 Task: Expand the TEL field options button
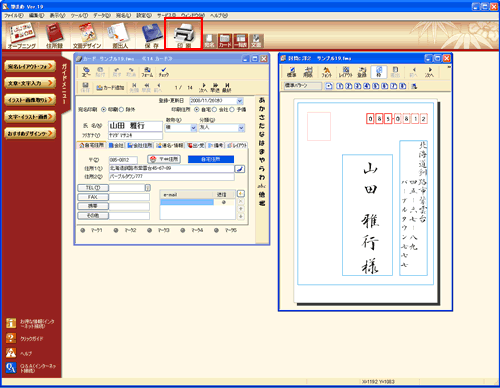tap(147, 188)
